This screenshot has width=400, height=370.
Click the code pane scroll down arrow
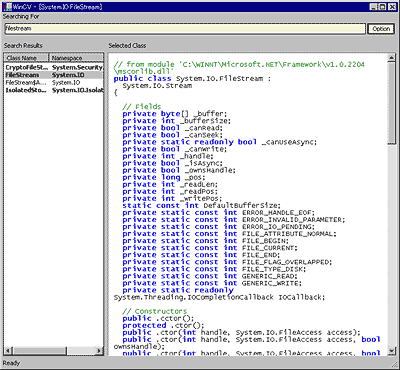pos(392,351)
